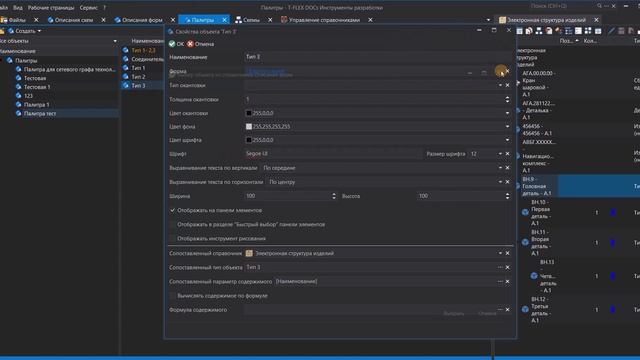640x360 pixels.
Task: Open the Сопоставленный справочник dropdown
Action: 500,253
